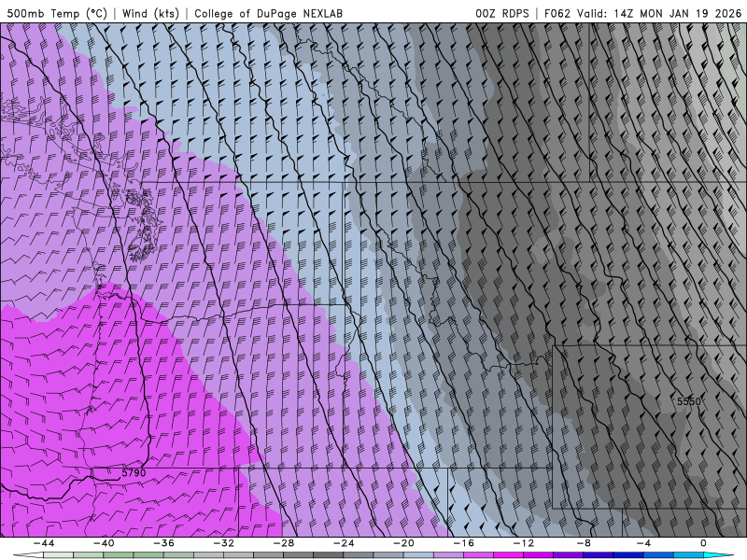Click the 5550 height contour label
The image size is (747, 560).
click(689, 401)
